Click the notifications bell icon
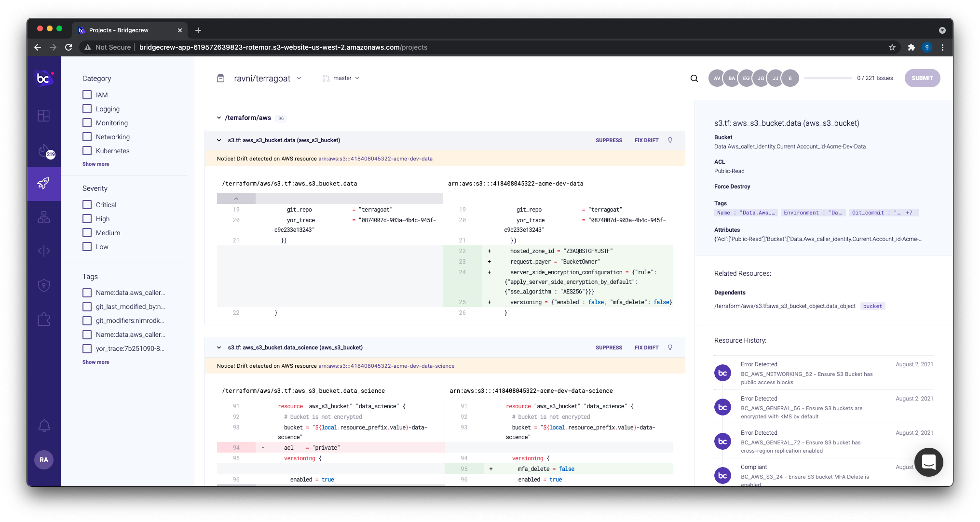Image resolution: width=980 pixels, height=522 pixels. 44,426
